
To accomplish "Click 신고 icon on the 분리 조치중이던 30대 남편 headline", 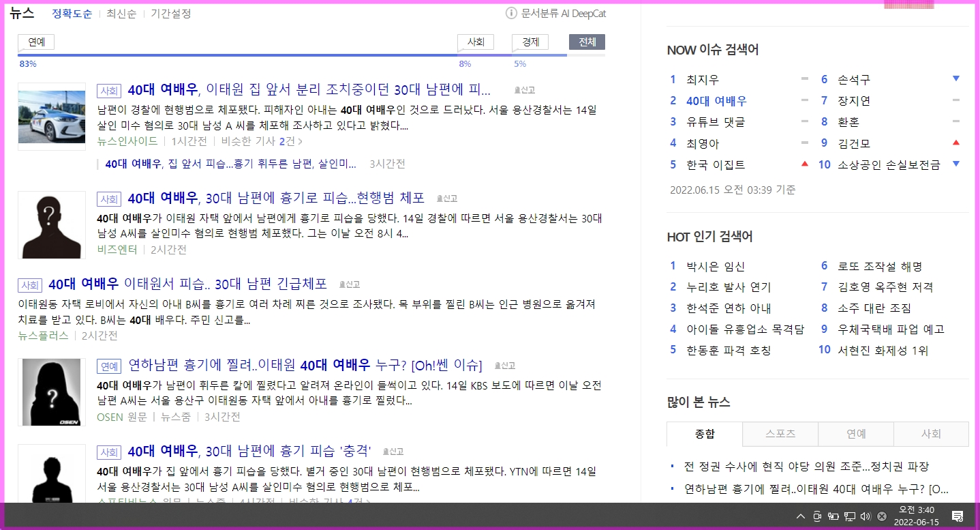I will [x=525, y=89].
